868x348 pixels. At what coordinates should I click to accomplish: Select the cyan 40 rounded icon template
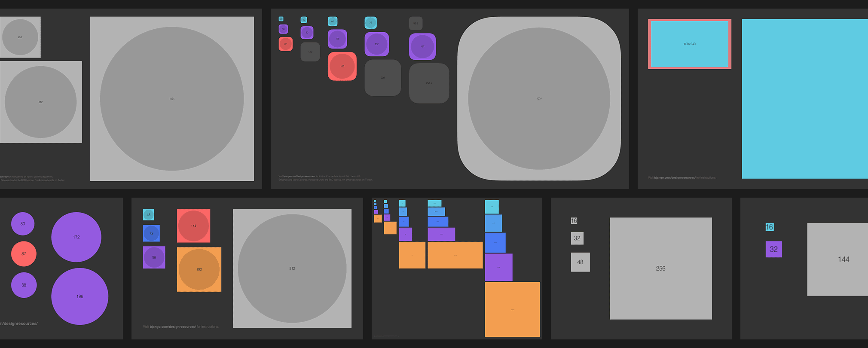(304, 20)
